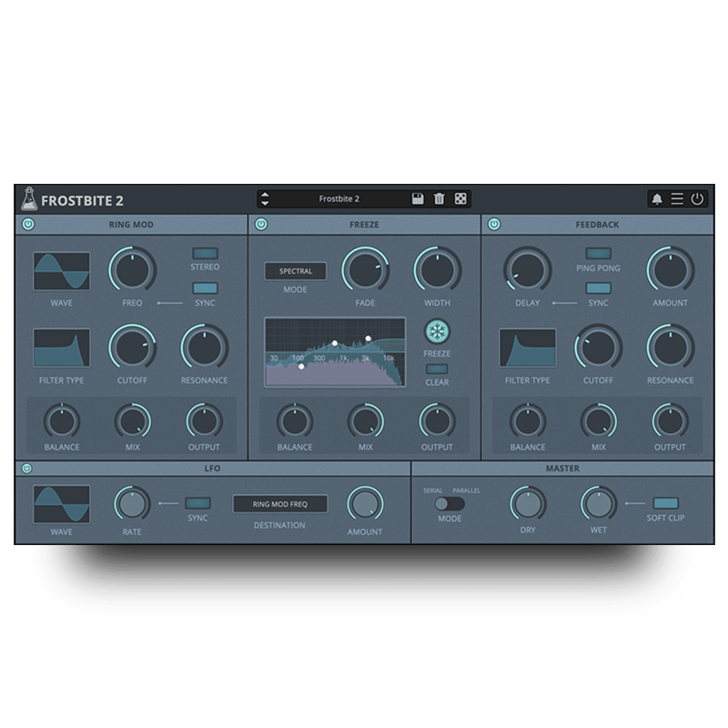
Task: Click the save preset floppy disk icon
Action: tap(418, 198)
